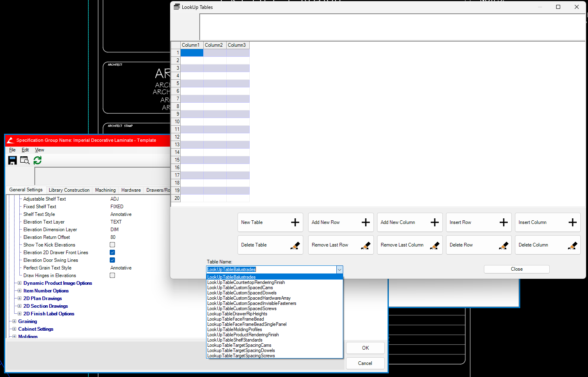
Task: Click eraser icon on Delete Row
Action: 504,245
